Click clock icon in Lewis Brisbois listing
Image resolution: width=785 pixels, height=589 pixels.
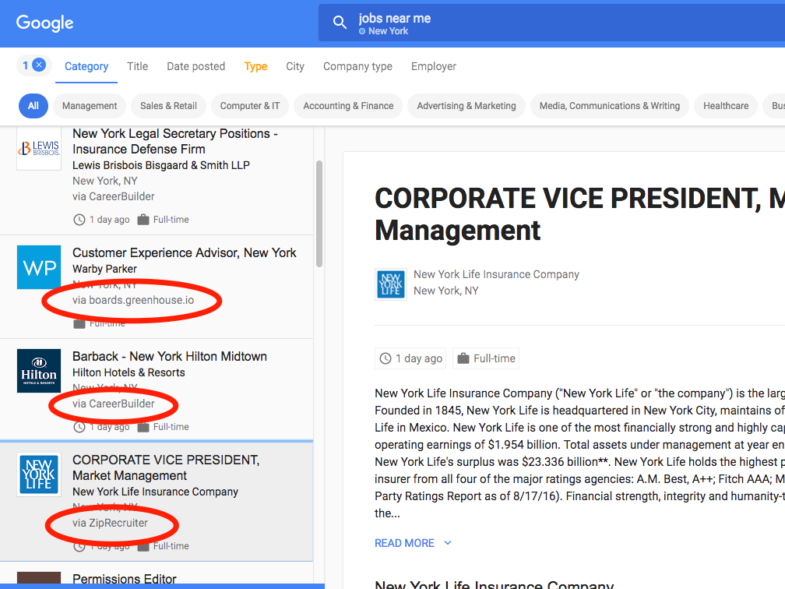tap(79, 219)
